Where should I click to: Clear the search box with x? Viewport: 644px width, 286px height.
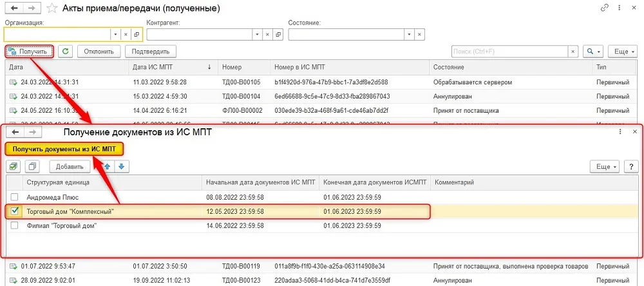573,52
